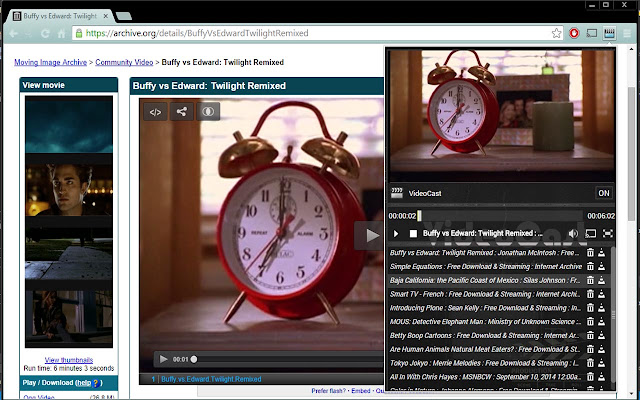The image size is (640, 400).
Task: Delete the Smart TV - French entry
Action: (x=590, y=294)
